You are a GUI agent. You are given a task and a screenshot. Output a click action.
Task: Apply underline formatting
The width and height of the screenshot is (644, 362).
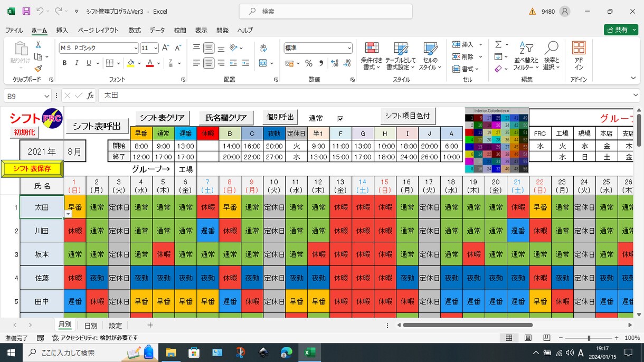(x=89, y=63)
